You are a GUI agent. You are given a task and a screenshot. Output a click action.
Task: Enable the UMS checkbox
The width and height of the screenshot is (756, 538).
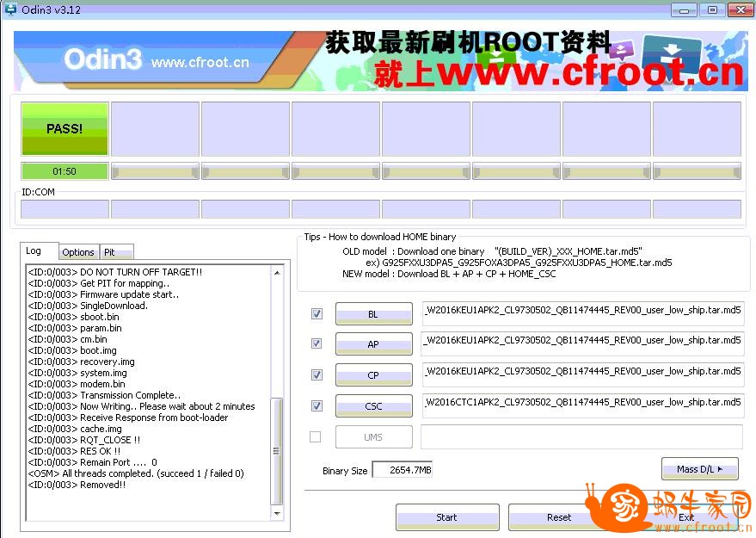(316, 436)
